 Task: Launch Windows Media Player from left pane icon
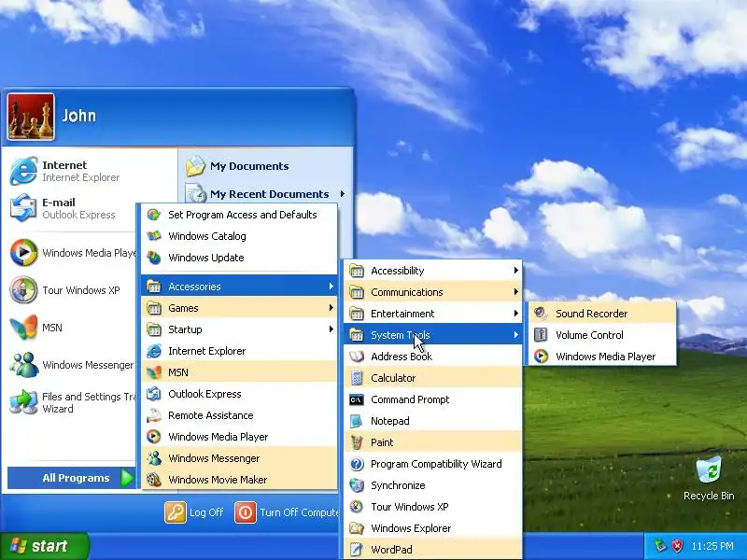pos(23,252)
